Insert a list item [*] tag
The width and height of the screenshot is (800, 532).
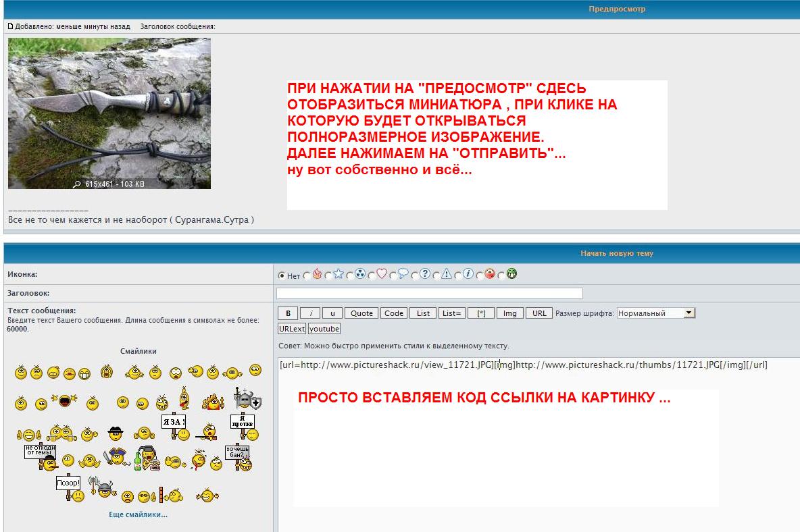pos(481,313)
